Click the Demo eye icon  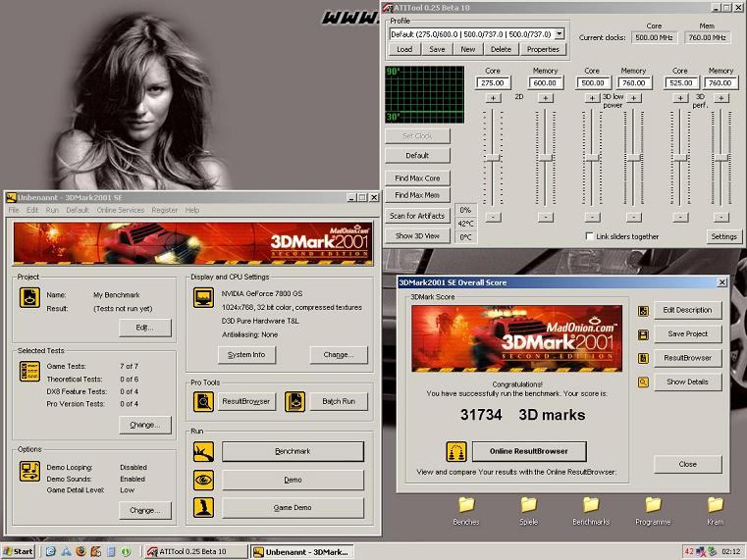[x=203, y=480]
